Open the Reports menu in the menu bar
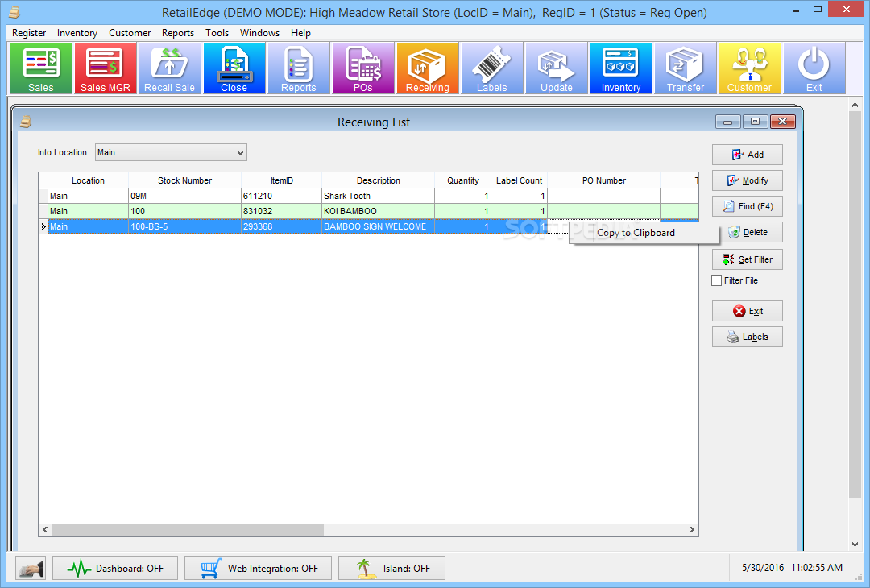 point(178,33)
